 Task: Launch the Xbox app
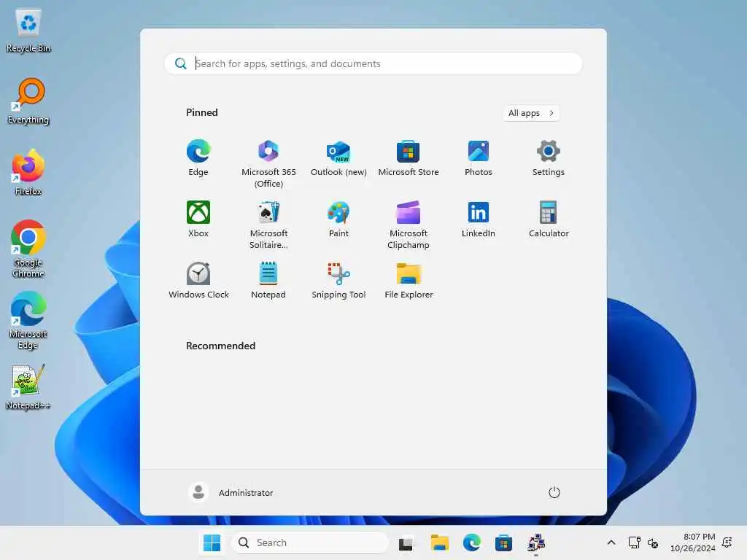[198, 219]
